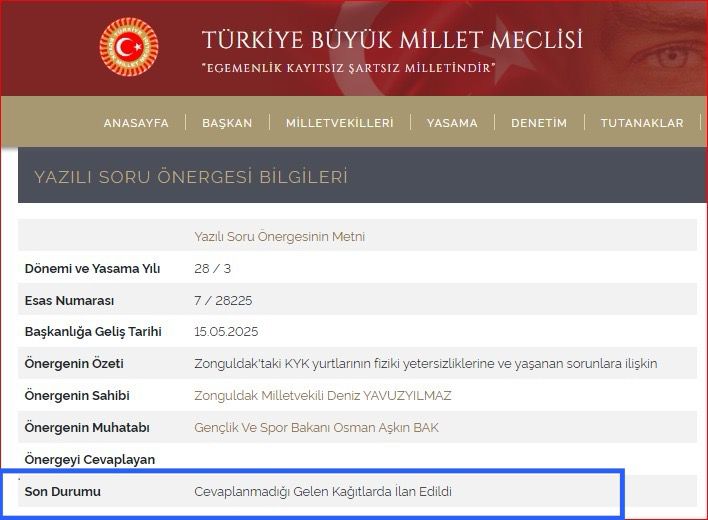708x520 pixels.
Task: Follow the Zonguldak Milletvekili Deniz YAVUZYILMAZ link
Action: (x=322, y=395)
